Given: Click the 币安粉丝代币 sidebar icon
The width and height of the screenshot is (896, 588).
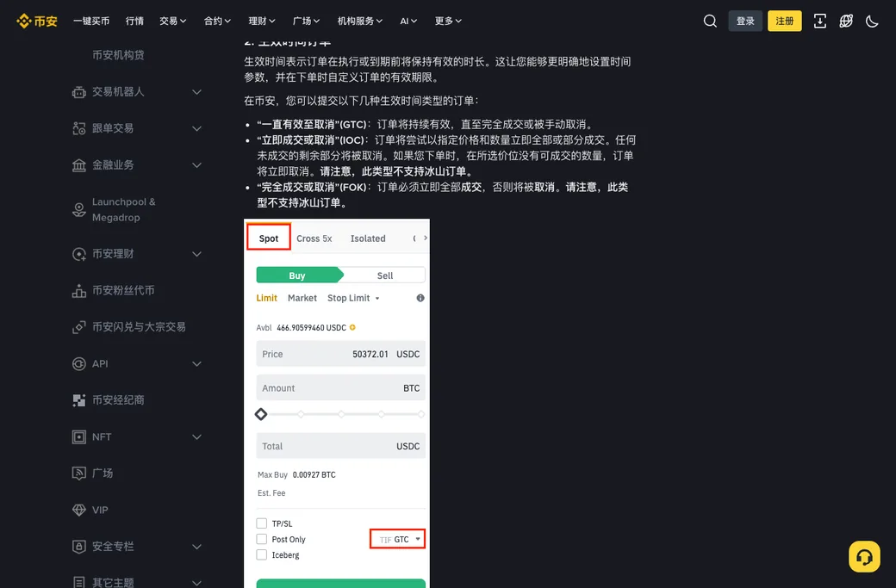Looking at the screenshot, I should tap(79, 291).
